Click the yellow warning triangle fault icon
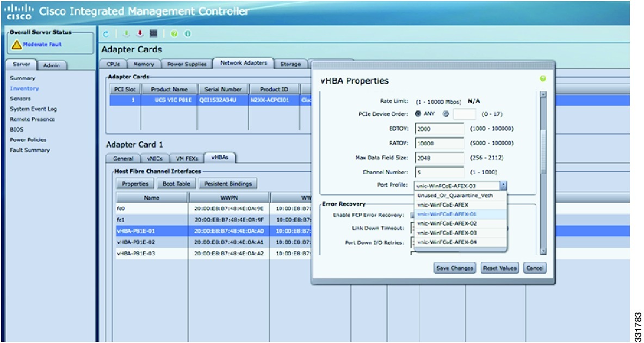Image resolution: width=644 pixels, height=343 pixels. click(16, 45)
